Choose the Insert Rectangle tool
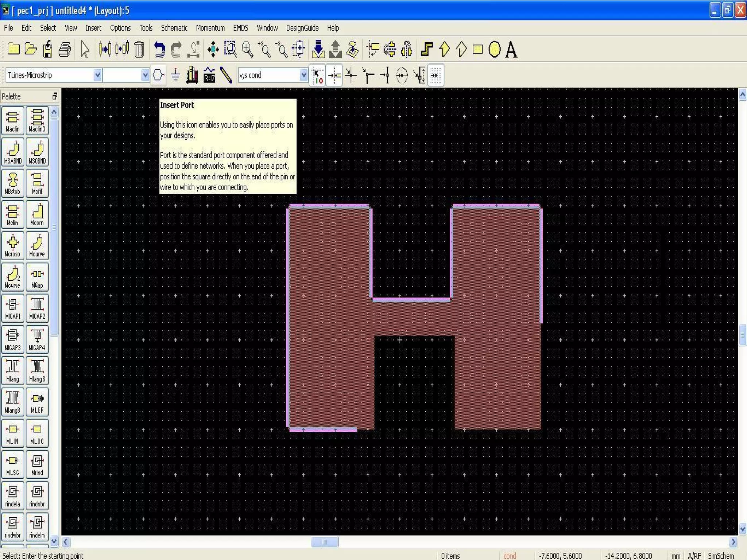The height and width of the screenshot is (560, 747). pos(477,49)
